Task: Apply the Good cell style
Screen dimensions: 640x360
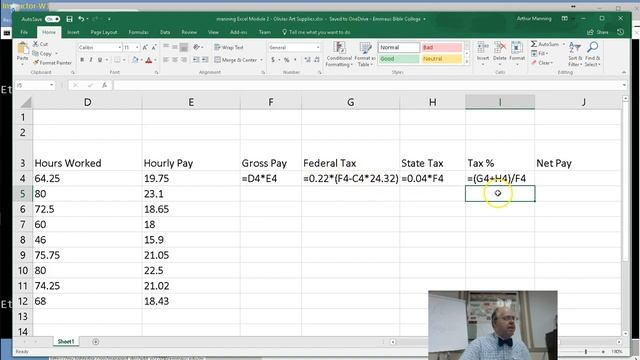Action: [398, 59]
